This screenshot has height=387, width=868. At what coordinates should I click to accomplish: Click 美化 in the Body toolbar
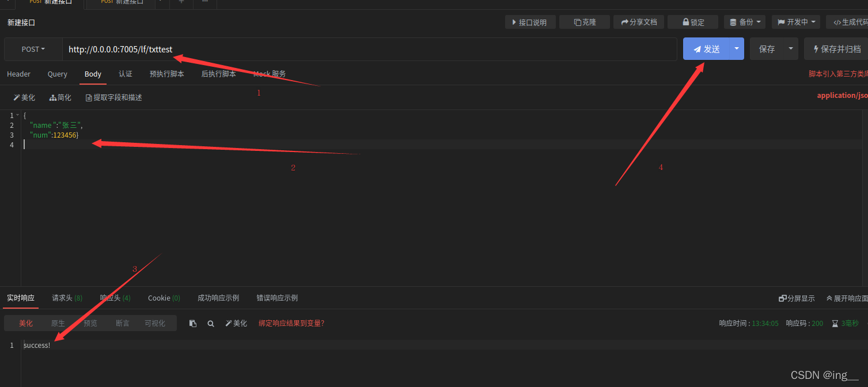[x=24, y=97]
